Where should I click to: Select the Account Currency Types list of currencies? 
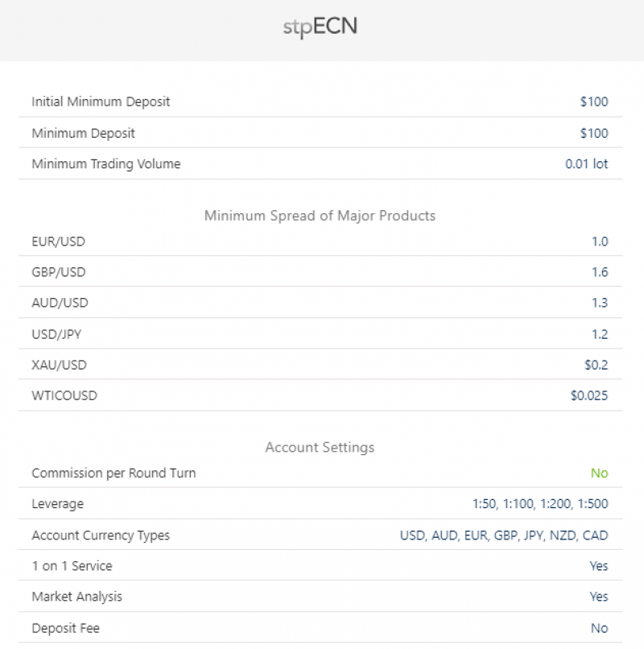click(x=504, y=535)
